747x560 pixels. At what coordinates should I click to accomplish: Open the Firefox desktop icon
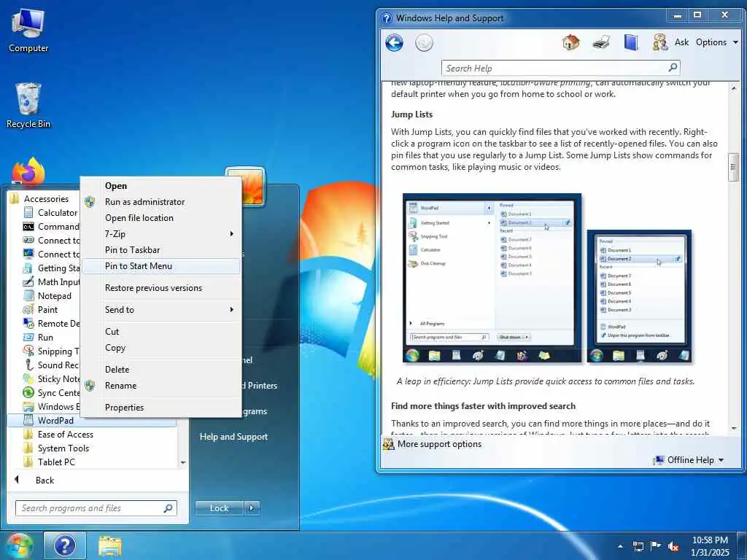(28, 171)
